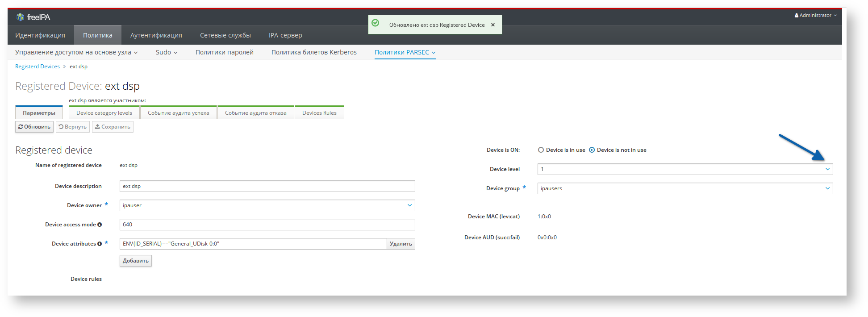The image size is (868, 317).
Task: Select the 'Device is in use' radio button
Action: click(541, 150)
